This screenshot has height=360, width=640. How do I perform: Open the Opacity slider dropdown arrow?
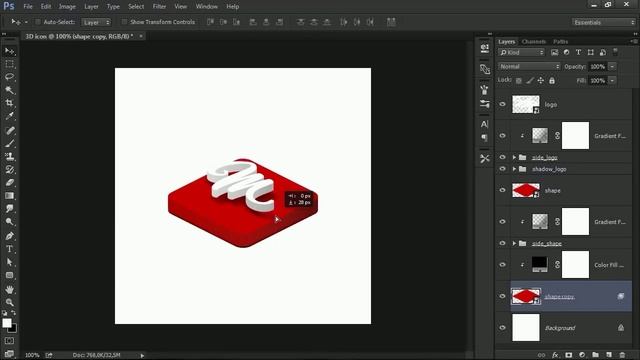coord(612,67)
